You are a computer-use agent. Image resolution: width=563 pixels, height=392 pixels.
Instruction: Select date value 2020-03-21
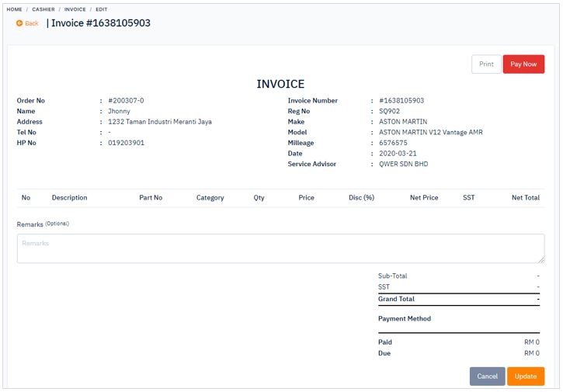coord(398,153)
